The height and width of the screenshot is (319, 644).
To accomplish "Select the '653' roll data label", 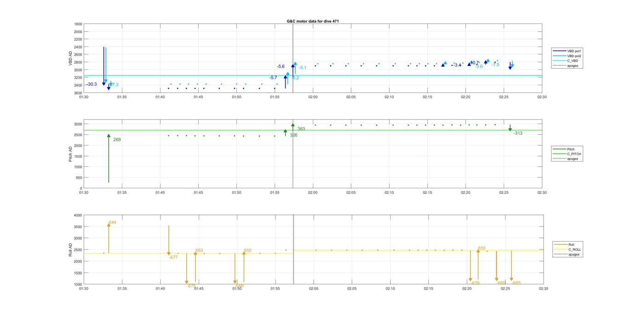I will (199, 250).
